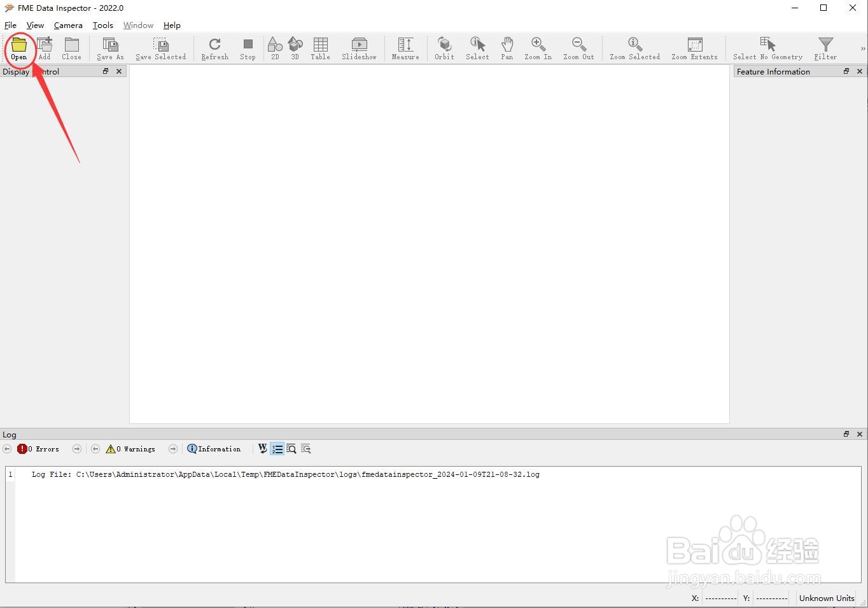
Task: Click the Refresh icon
Action: tap(214, 48)
